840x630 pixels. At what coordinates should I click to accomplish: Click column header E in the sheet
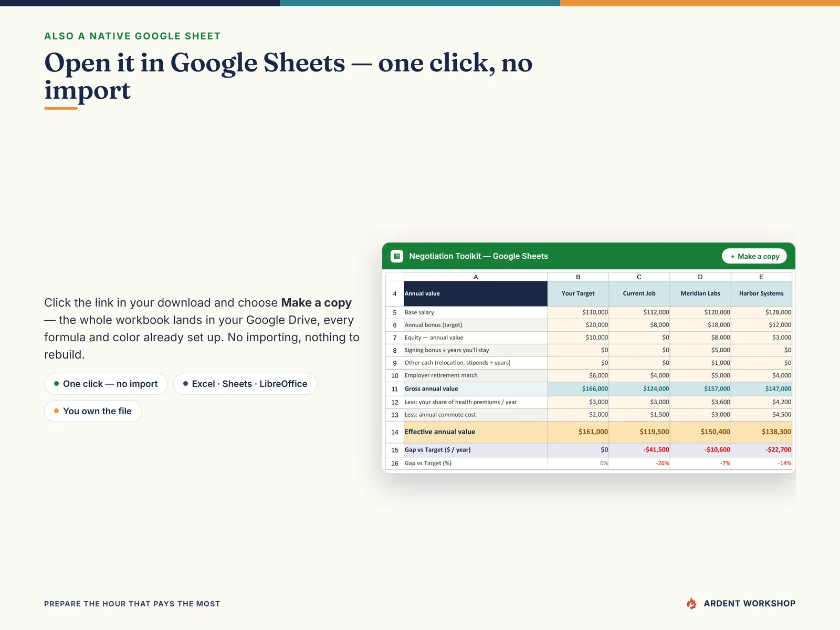[x=761, y=277]
